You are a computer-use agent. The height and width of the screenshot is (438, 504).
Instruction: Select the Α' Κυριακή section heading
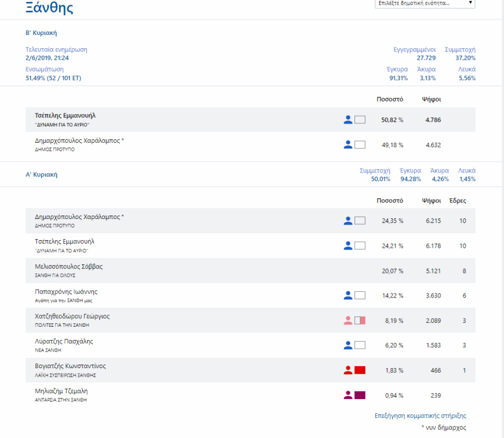[41, 174]
